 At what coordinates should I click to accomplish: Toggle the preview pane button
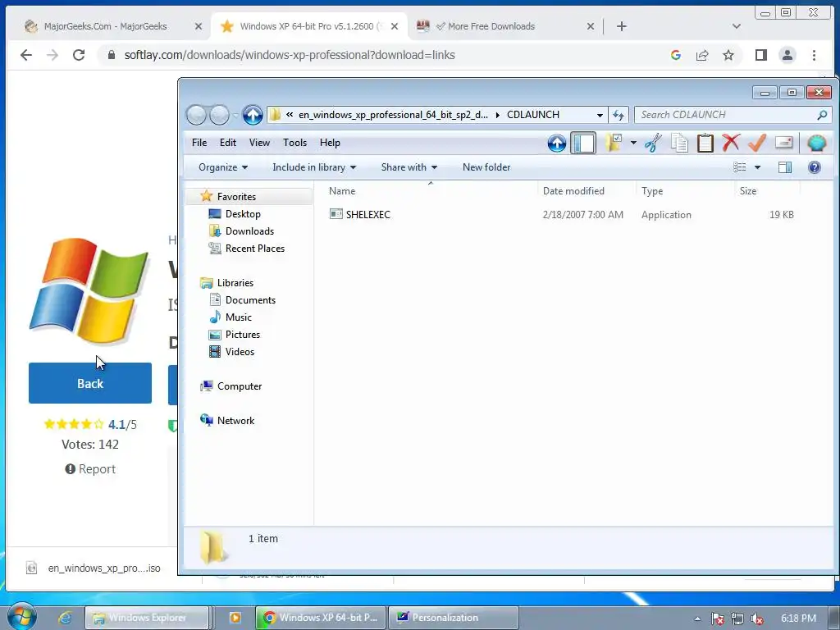[785, 167]
